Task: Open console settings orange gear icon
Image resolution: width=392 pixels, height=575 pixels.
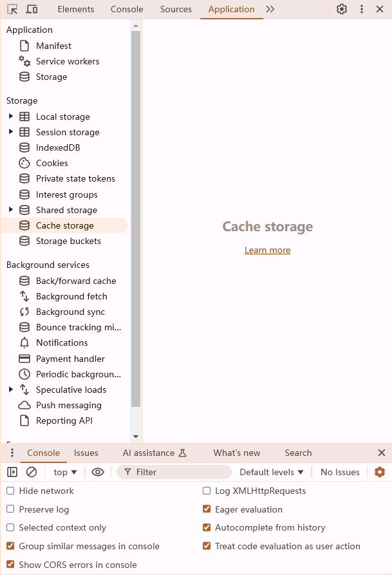Action: pyautogui.click(x=380, y=472)
